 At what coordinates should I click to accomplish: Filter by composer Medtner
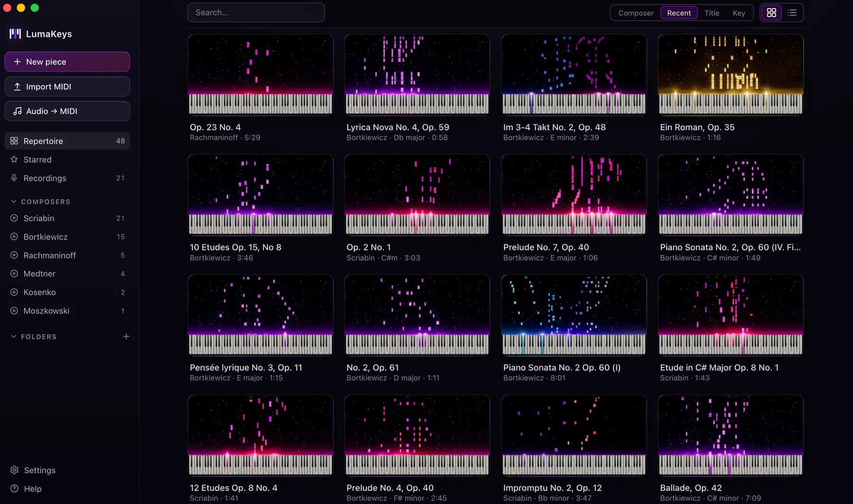click(67, 273)
